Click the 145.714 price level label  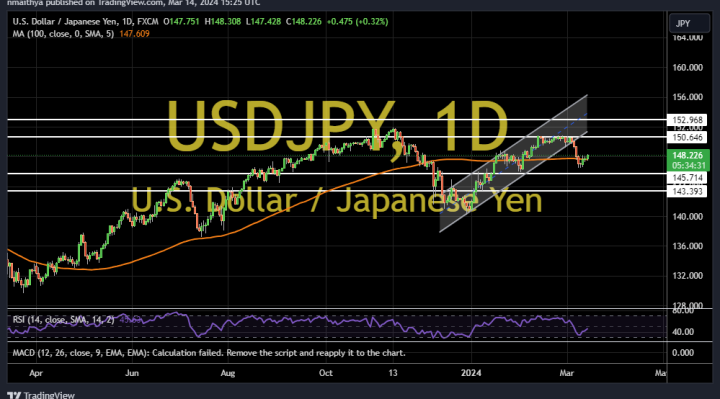click(x=687, y=178)
